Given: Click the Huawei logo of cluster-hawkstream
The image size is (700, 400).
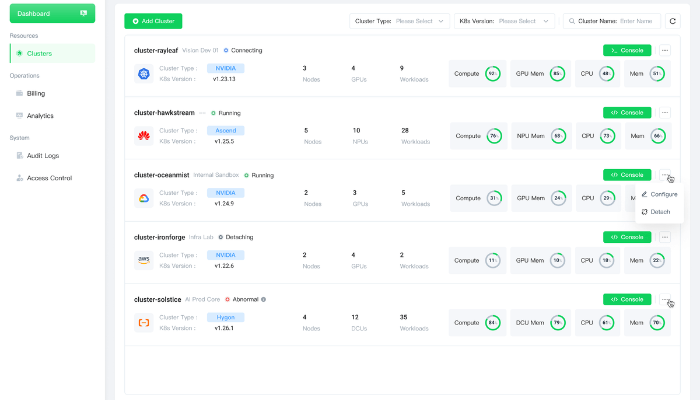Looking at the screenshot, I should tap(143, 135).
